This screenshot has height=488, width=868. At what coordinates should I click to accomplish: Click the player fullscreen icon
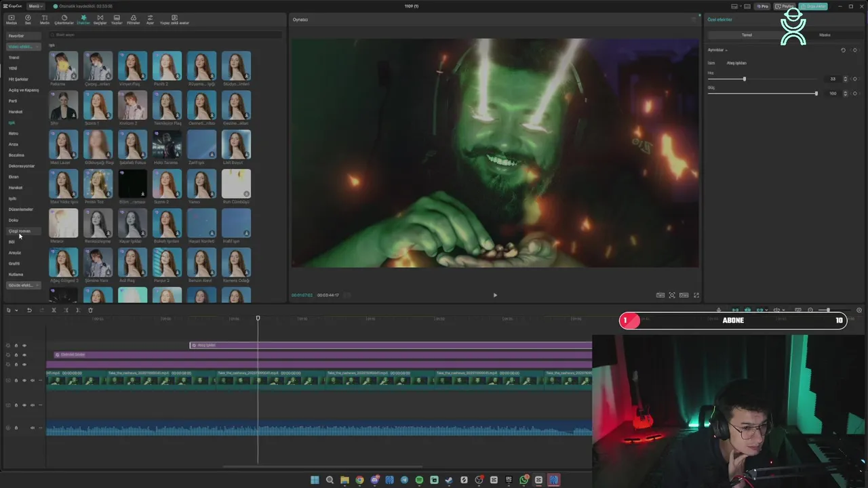click(x=696, y=295)
